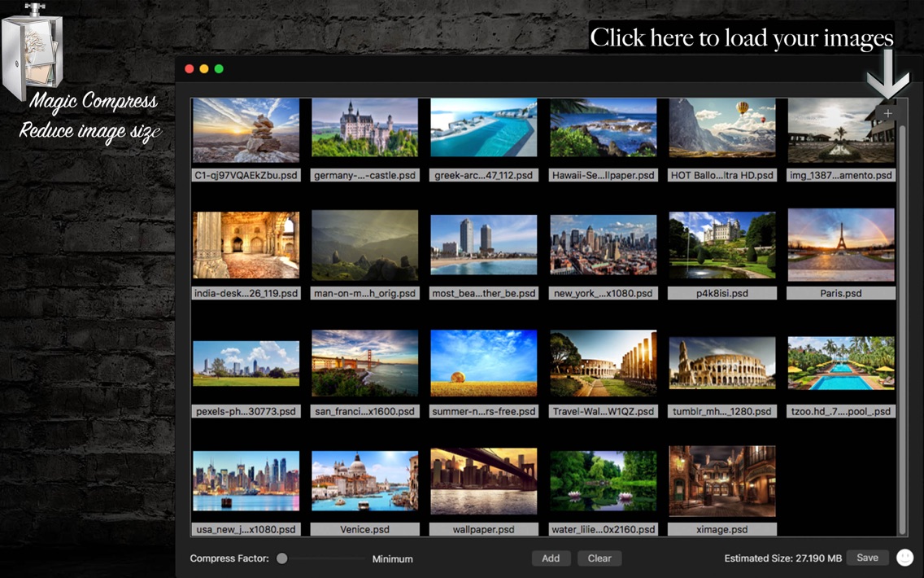Click the vertical scrollbar of image grid
924x578 pixels.
[x=901, y=326]
